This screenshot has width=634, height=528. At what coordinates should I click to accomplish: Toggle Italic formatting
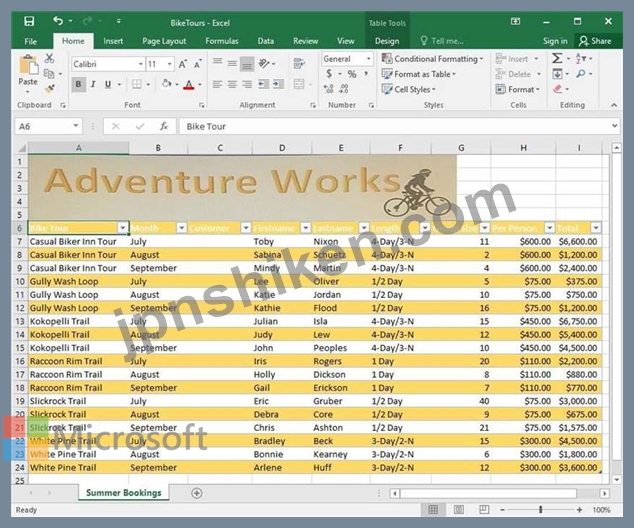pyautogui.click(x=93, y=84)
